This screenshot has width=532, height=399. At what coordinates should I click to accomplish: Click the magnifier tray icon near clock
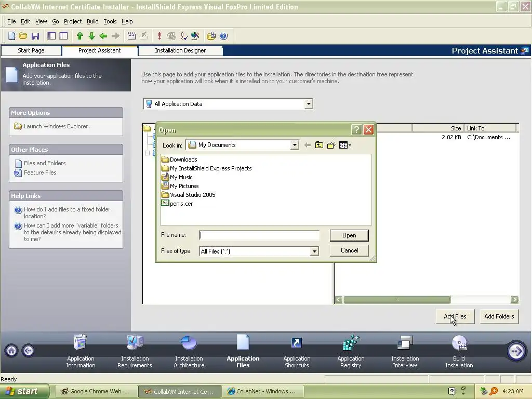click(494, 392)
